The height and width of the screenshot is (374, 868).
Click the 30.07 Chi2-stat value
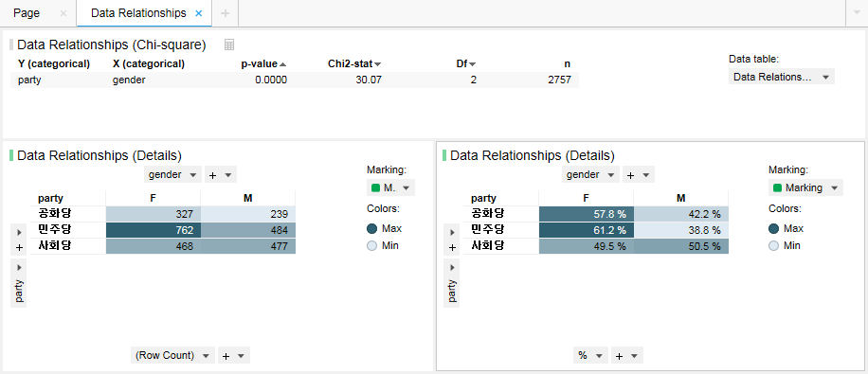pyautogui.click(x=368, y=80)
